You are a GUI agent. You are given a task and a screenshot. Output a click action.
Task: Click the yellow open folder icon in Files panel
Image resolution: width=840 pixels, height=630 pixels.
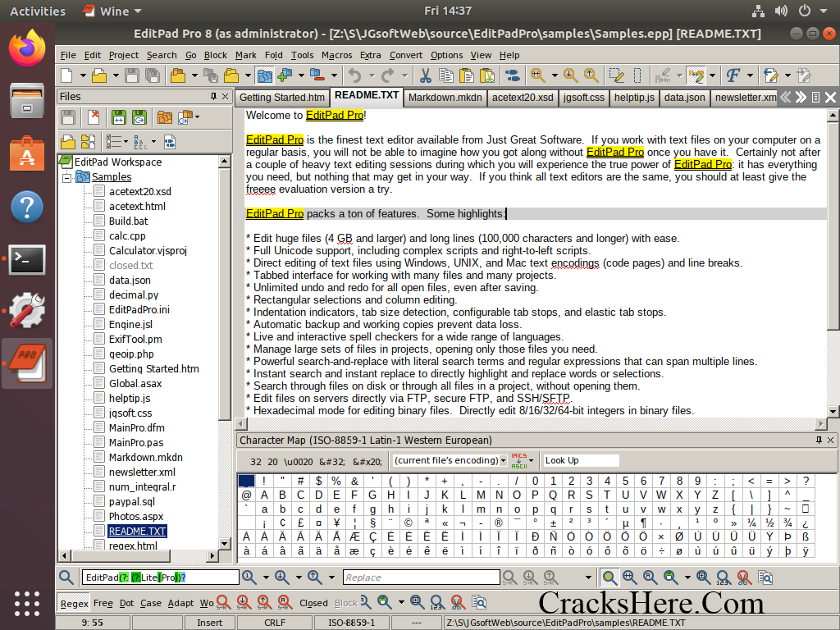tap(68, 142)
